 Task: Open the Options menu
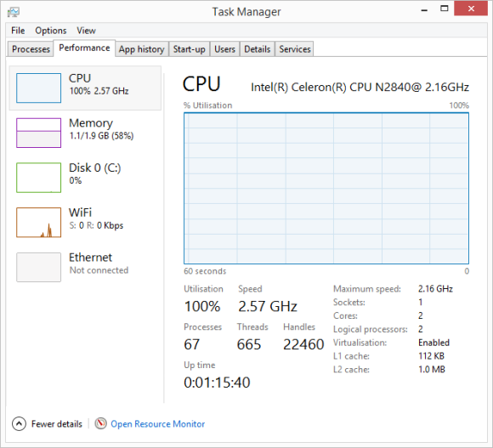pos(51,31)
